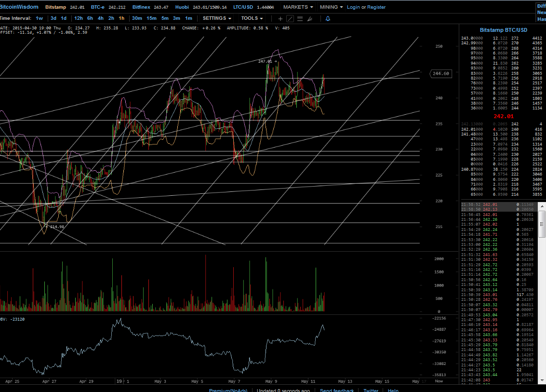Switch time interval to 1h
Image resolution: width=546 pixels, height=392 pixels.
pyautogui.click(x=121, y=18)
